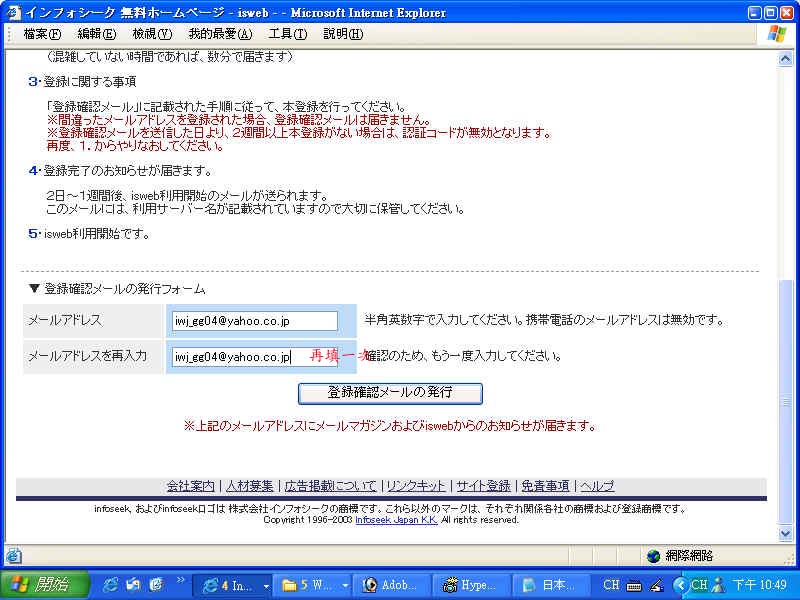Viewport: 800px width, 600px height.
Task: Open the リンクキット footer link
Action: (x=416, y=486)
